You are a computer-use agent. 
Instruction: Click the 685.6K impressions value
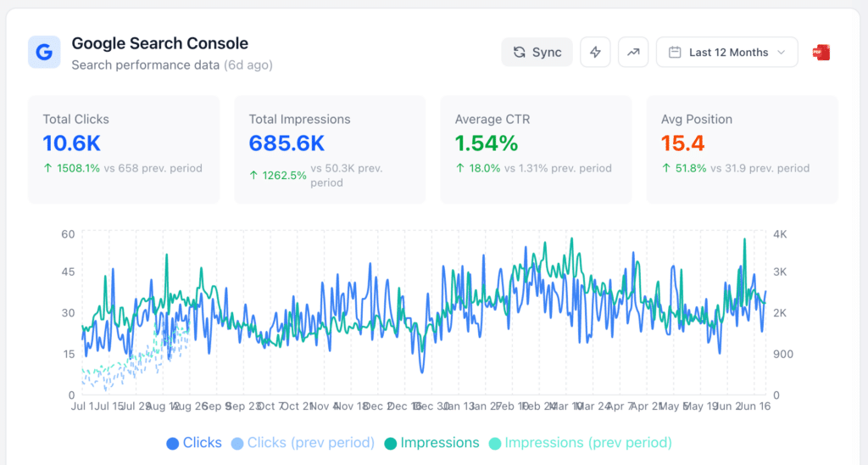[x=287, y=143]
